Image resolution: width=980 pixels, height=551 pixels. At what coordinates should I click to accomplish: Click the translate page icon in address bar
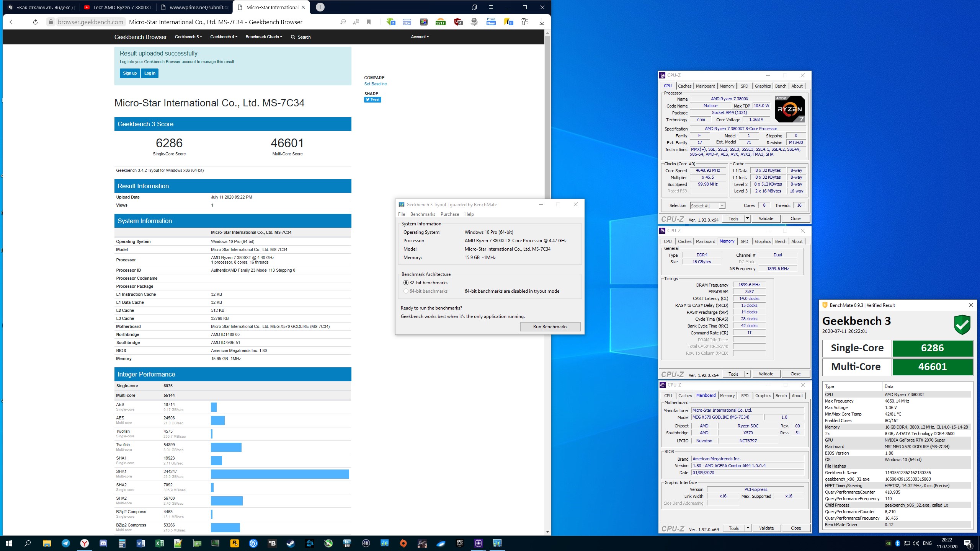[356, 22]
